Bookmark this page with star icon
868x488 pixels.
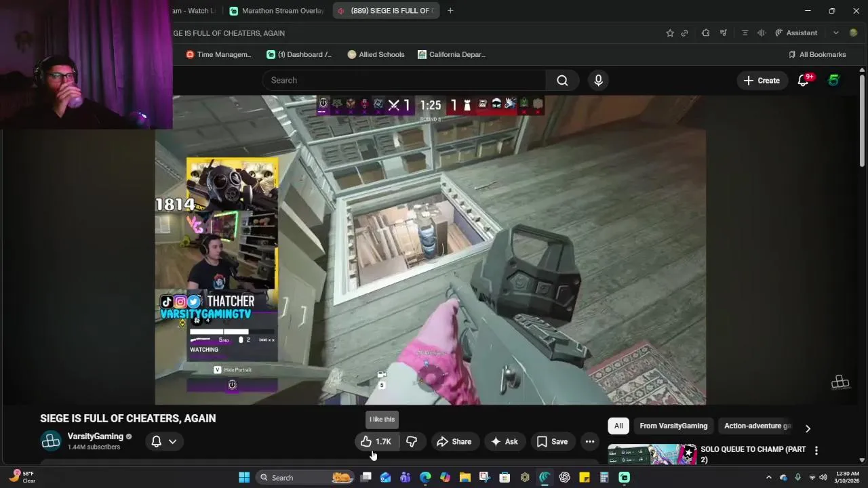click(x=670, y=33)
